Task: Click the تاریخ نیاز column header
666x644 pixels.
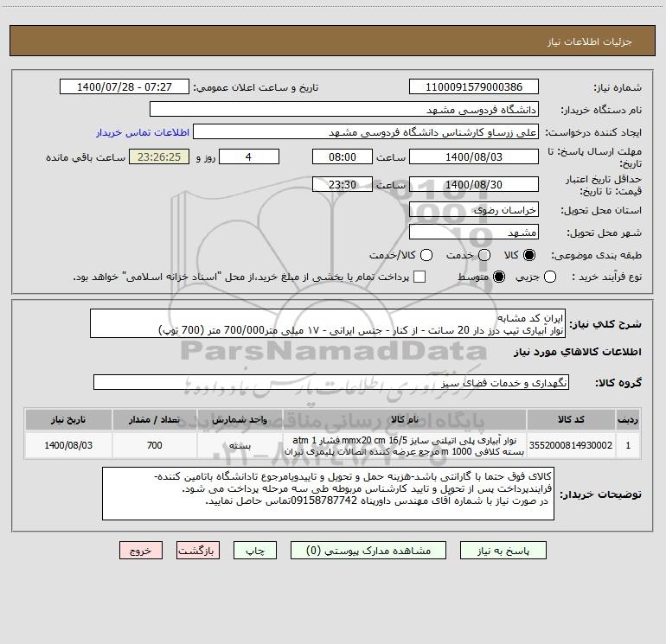Action: tap(68, 419)
